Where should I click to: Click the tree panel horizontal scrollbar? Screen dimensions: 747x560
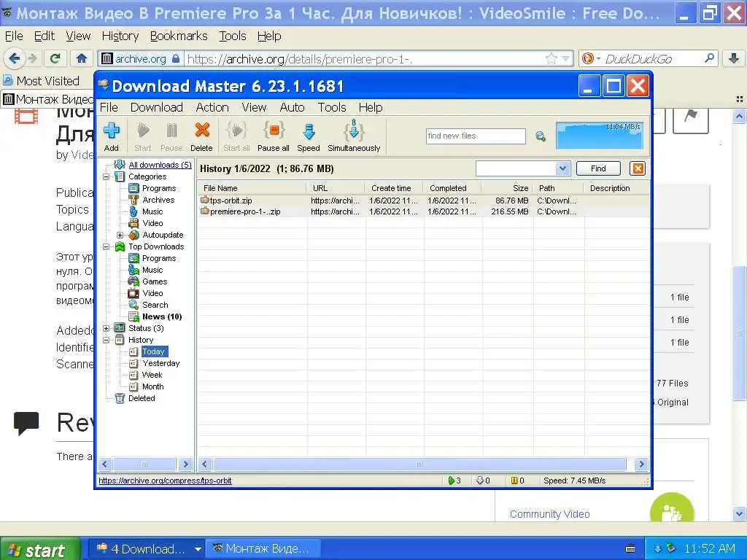145,464
